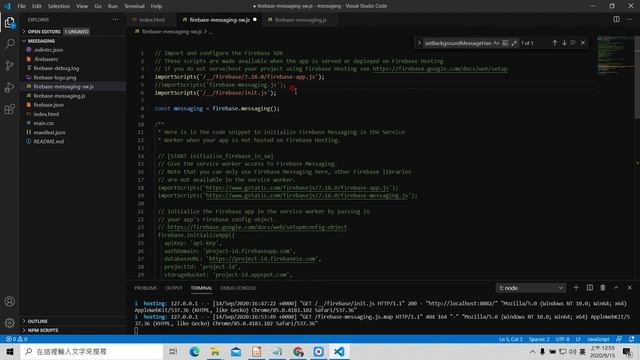Screen dimensions: 640x360
Task: Toggle Find in Selection option
Action: point(573,43)
